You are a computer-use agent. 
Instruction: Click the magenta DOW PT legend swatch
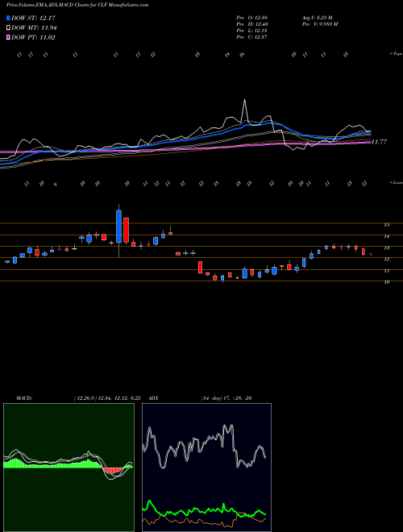pyautogui.click(x=8, y=37)
